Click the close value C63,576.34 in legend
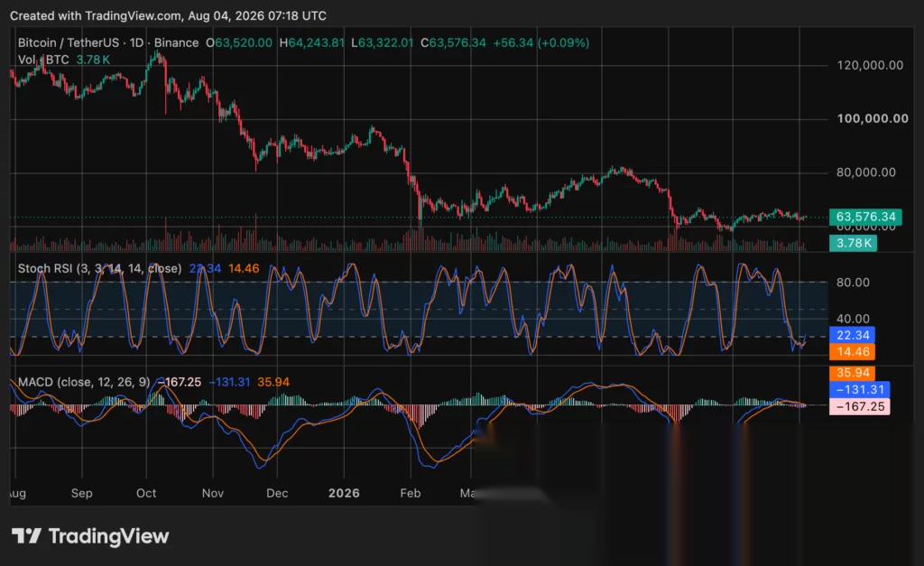Screen dimensions: 924x566 [453, 42]
